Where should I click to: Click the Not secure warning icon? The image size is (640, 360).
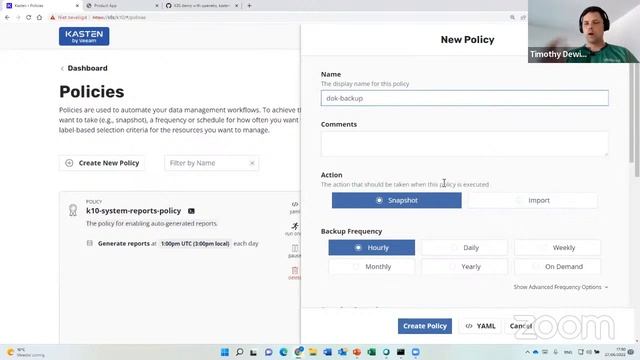pos(53,18)
